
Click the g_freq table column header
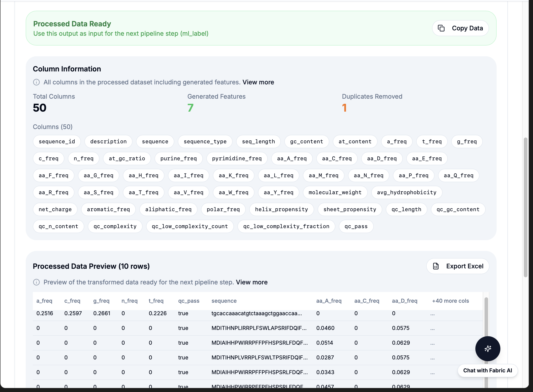(x=101, y=301)
